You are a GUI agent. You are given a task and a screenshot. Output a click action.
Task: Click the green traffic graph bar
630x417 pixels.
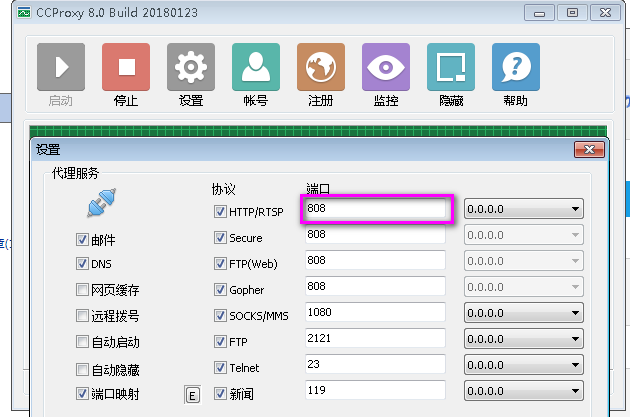(x=318, y=131)
